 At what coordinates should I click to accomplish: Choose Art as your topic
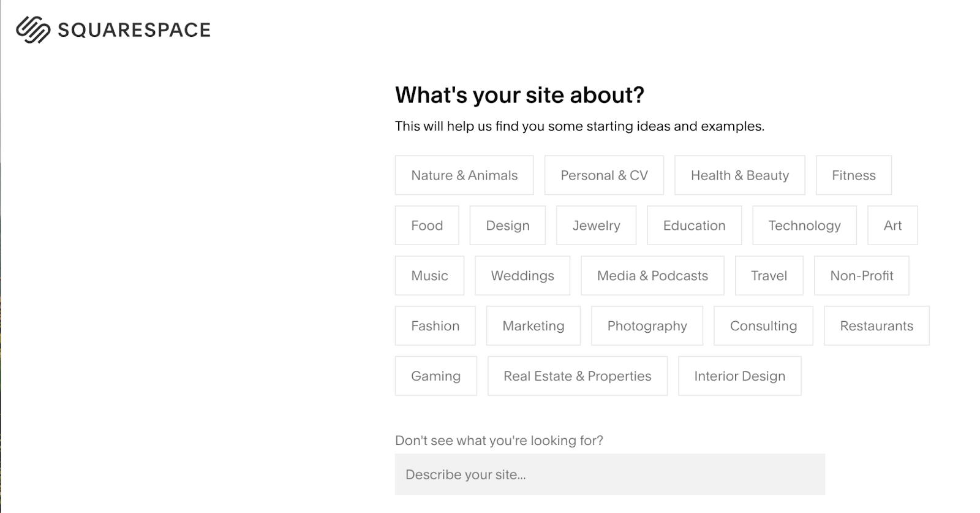click(x=892, y=226)
